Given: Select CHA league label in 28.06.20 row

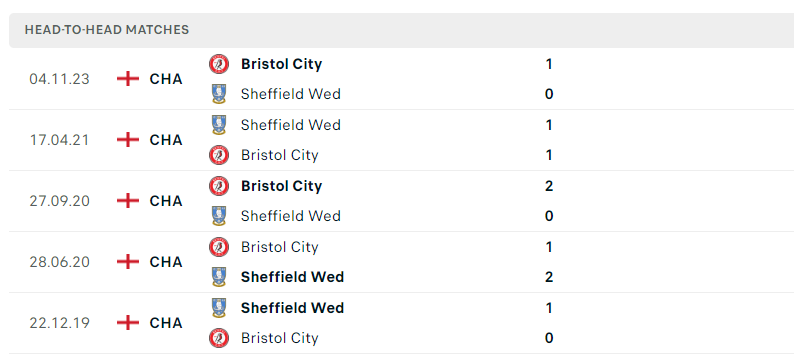Looking at the screenshot, I should point(166,262).
